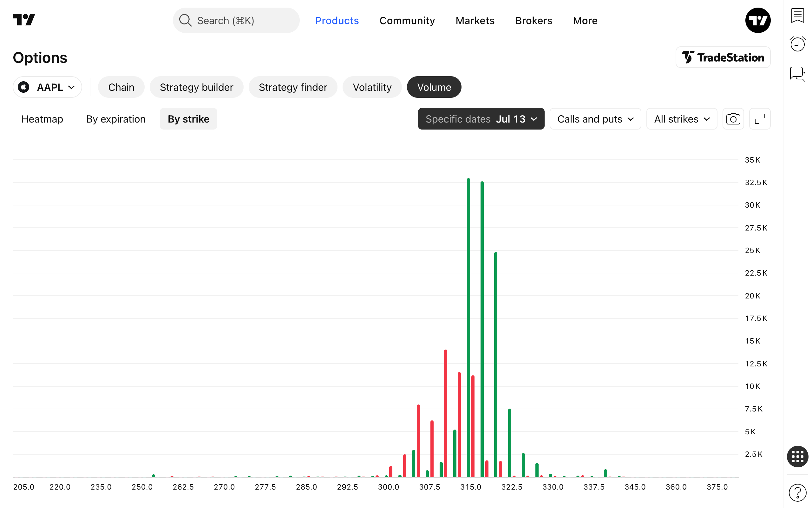Open the Markets menu
Viewport: 812px width, 508px height.
pos(475,21)
